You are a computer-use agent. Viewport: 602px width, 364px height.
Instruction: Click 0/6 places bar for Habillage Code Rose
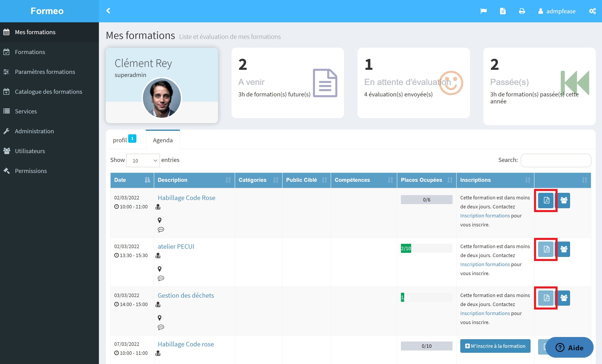coord(427,200)
